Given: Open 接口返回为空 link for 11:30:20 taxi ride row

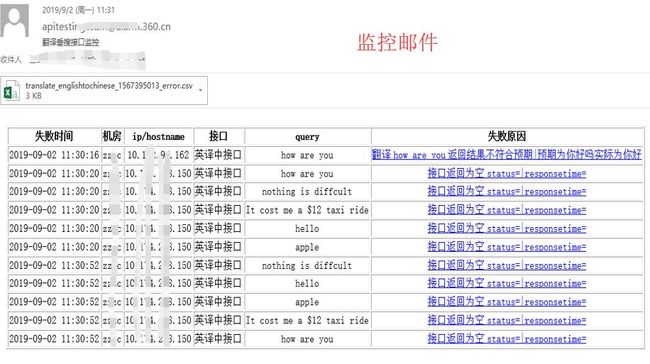Looking at the screenshot, I should tap(507, 210).
